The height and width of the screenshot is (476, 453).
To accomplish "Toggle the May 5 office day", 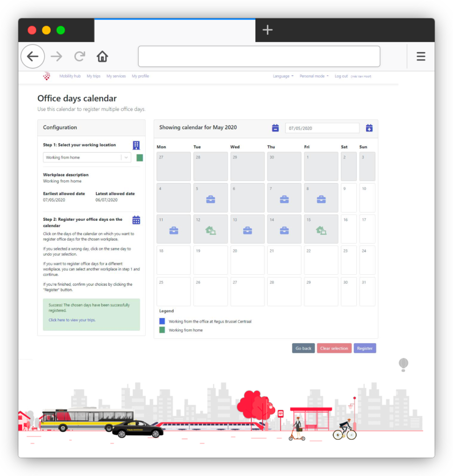I will coord(210,198).
